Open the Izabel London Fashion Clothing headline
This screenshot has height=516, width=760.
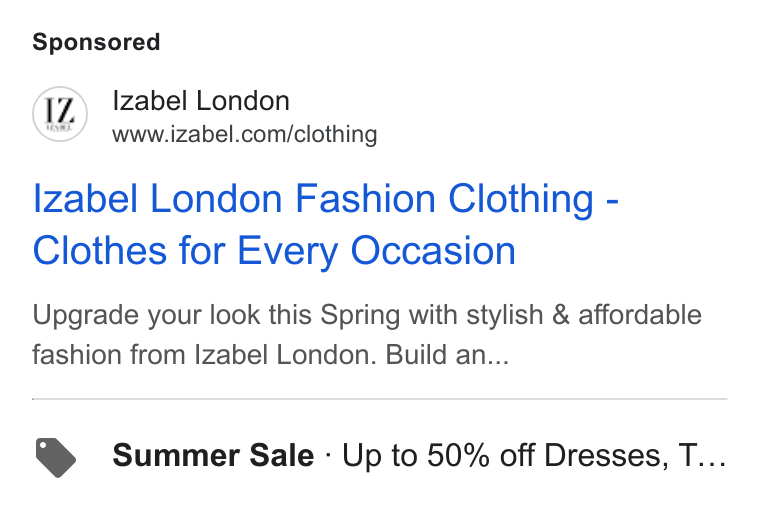[326, 224]
